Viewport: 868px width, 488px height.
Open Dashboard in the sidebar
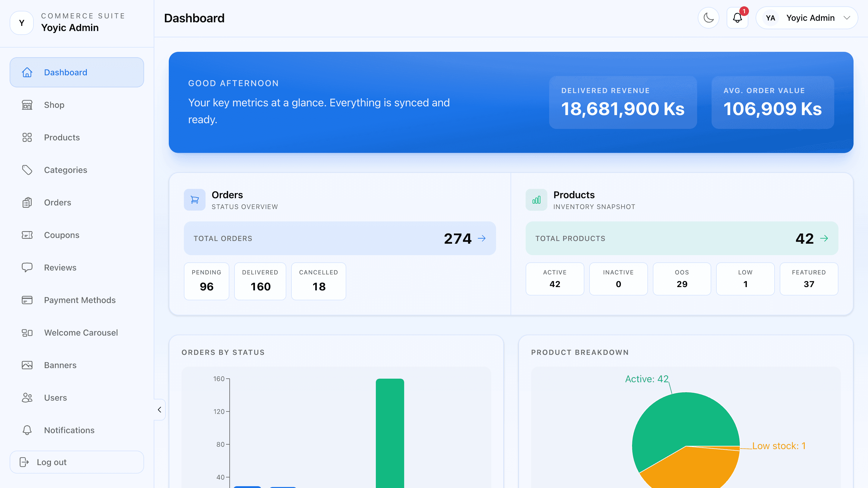point(77,72)
